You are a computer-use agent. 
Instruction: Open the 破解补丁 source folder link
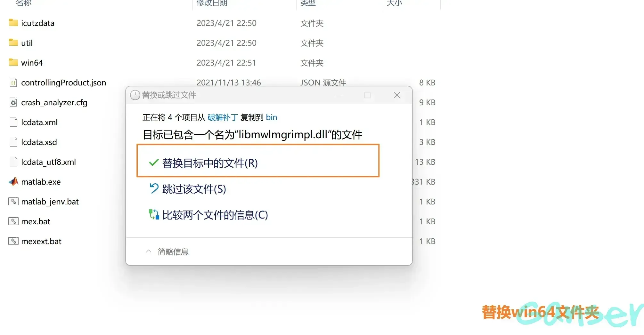pos(222,117)
